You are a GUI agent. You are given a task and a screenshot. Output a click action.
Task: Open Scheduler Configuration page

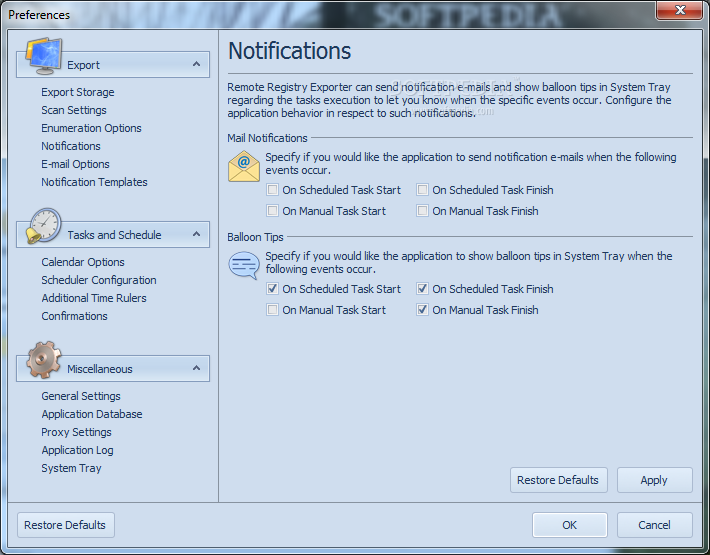click(99, 280)
